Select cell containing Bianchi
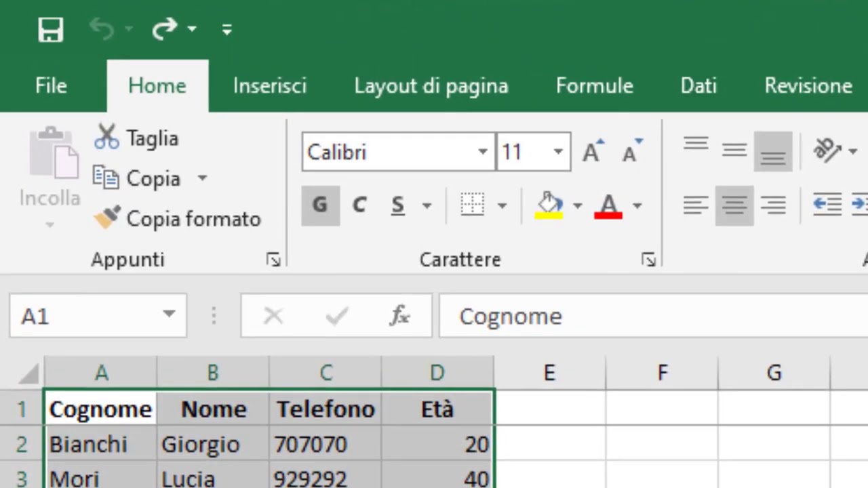The width and height of the screenshot is (868, 488). pyautogui.click(x=100, y=444)
